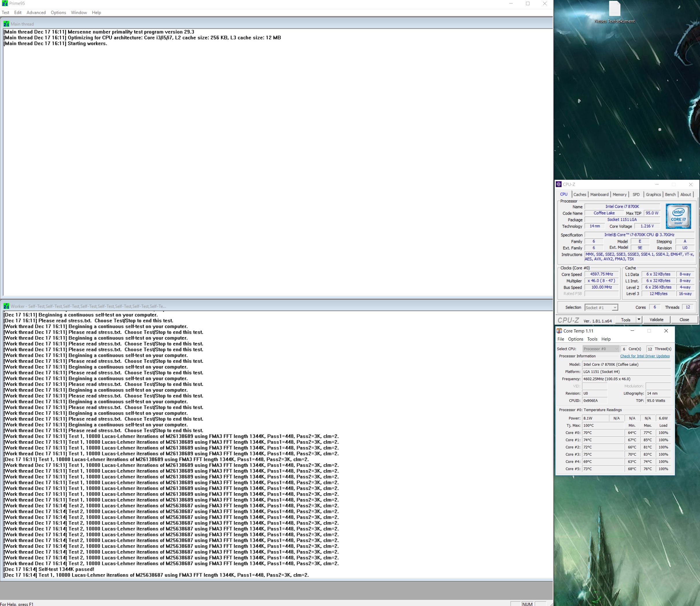Image resolution: width=700 pixels, height=606 pixels.
Task: Click the Prime95 title bar icon
Action: tap(4, 3)
